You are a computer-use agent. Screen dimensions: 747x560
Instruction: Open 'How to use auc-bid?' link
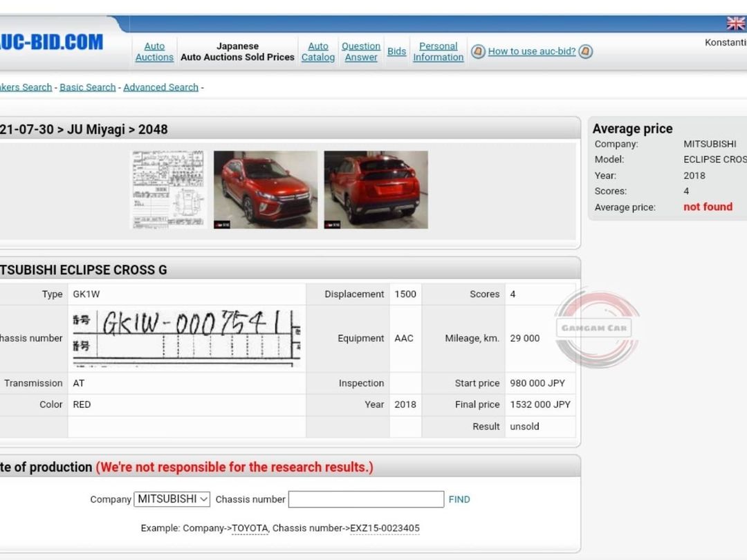(x=532, y=51)
